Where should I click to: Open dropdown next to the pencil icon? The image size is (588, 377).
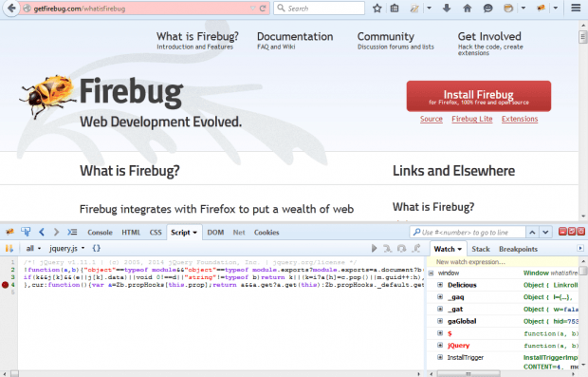point(429,9)
